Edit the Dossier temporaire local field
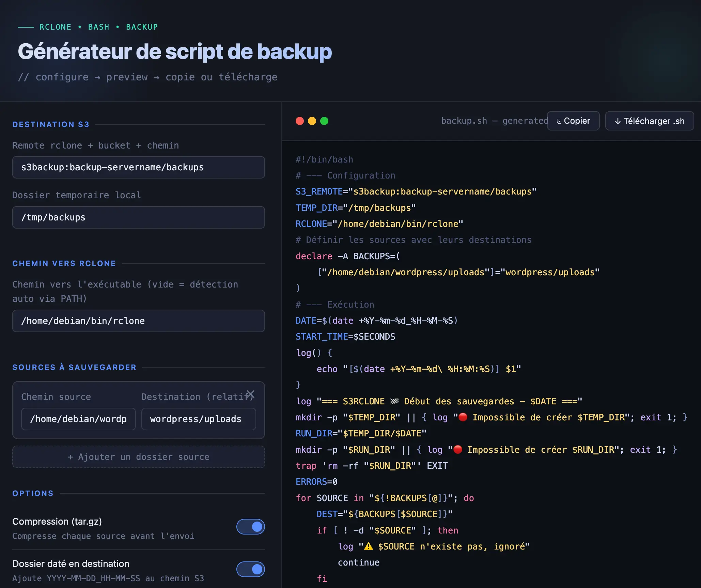This screenshot has height=588, width=701. (x=139, y=217)
